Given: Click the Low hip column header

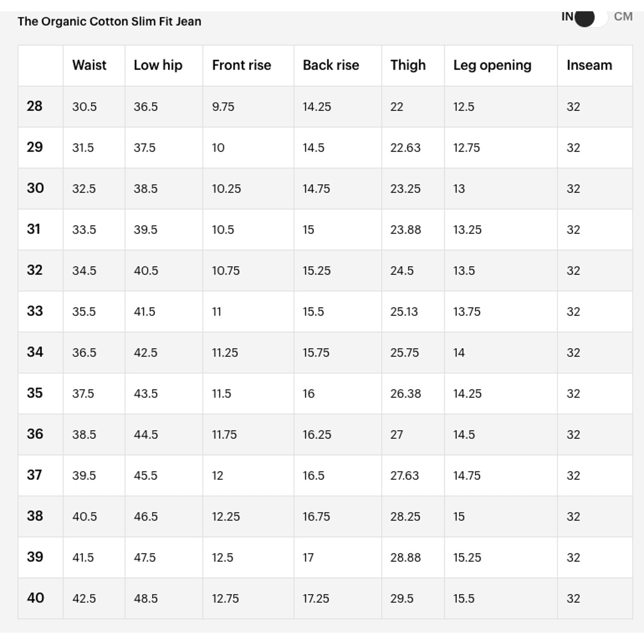Looking at the screenshot, I should pos(158,65).
